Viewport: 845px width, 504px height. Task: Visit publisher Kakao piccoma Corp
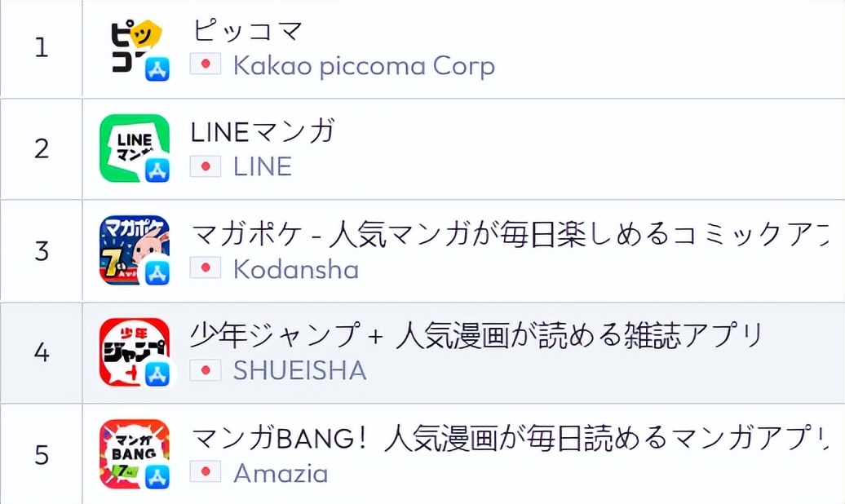click(364, 65)
